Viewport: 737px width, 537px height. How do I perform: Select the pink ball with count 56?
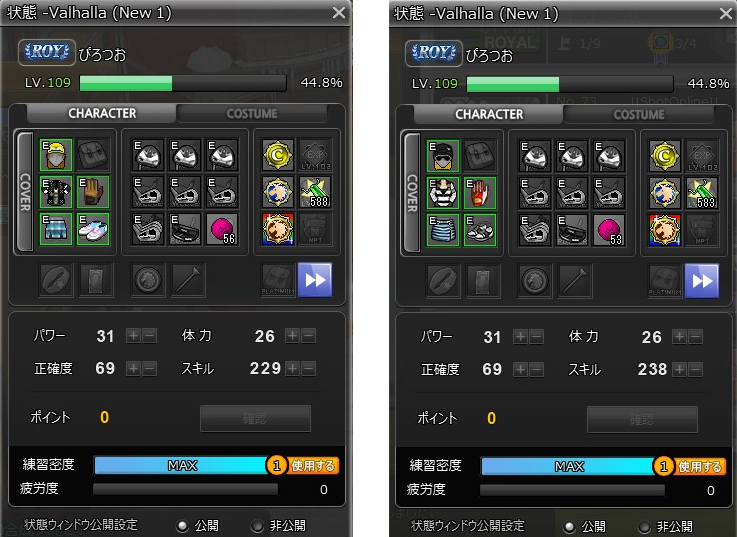222,229
